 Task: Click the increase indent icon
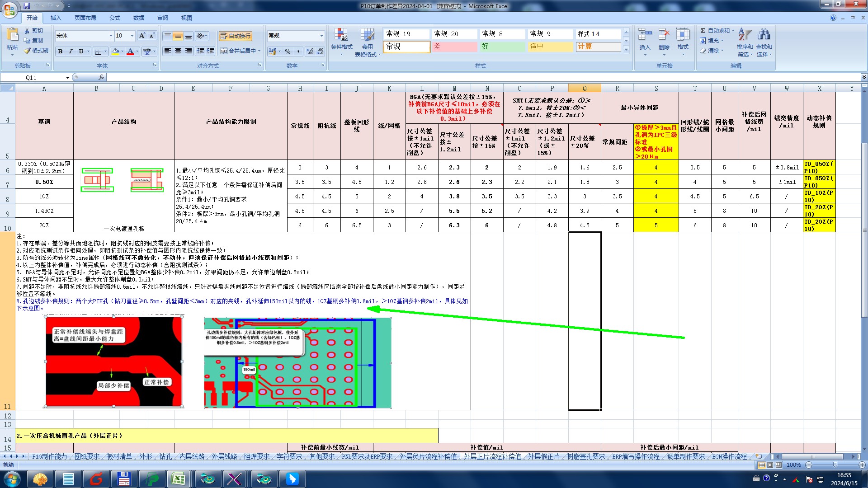[211, 51]
